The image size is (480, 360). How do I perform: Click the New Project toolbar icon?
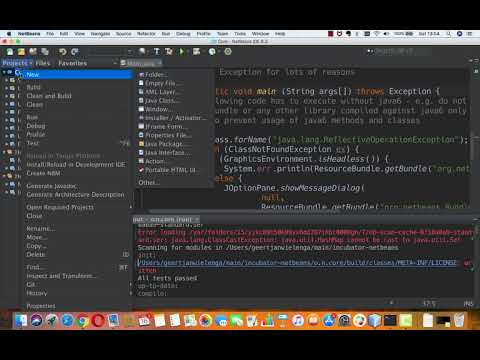click(x=21, y=52)
